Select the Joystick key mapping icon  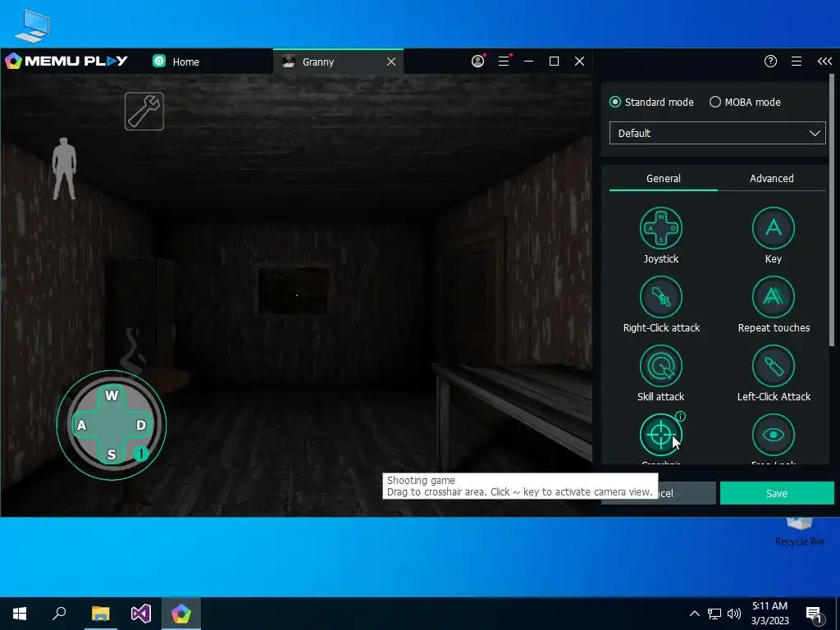[x=660, y=228]
